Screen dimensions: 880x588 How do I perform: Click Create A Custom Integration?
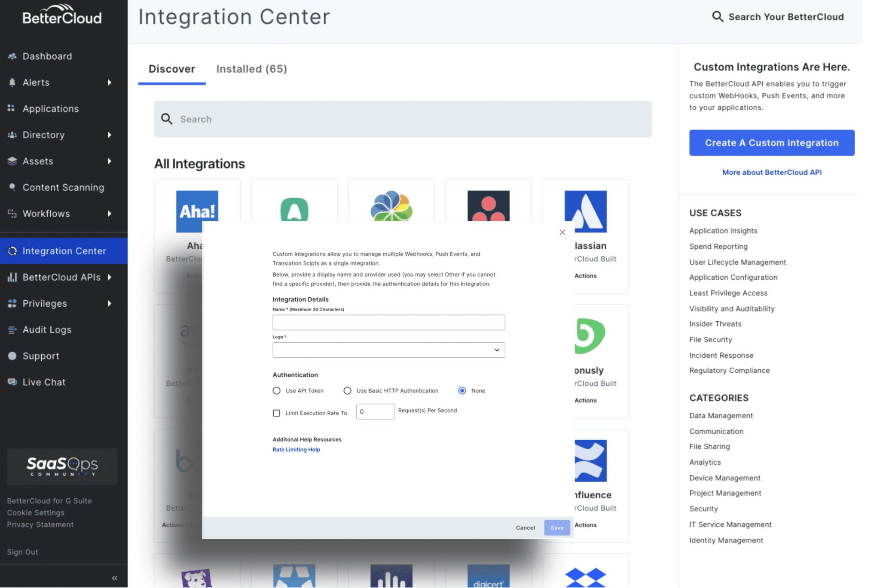point(771,143)
